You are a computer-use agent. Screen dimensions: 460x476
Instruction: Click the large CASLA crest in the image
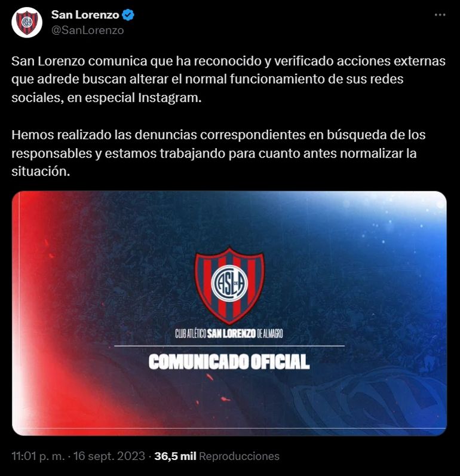pos(229,285)
